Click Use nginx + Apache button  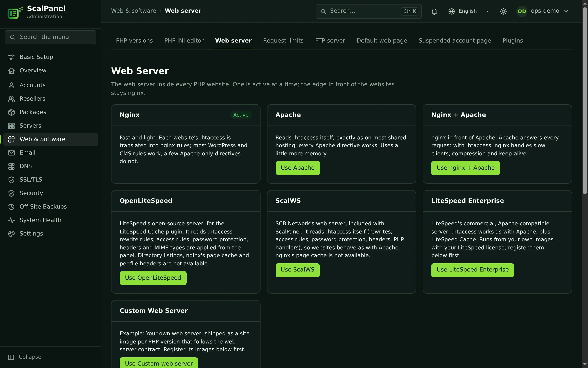[465, 168]
